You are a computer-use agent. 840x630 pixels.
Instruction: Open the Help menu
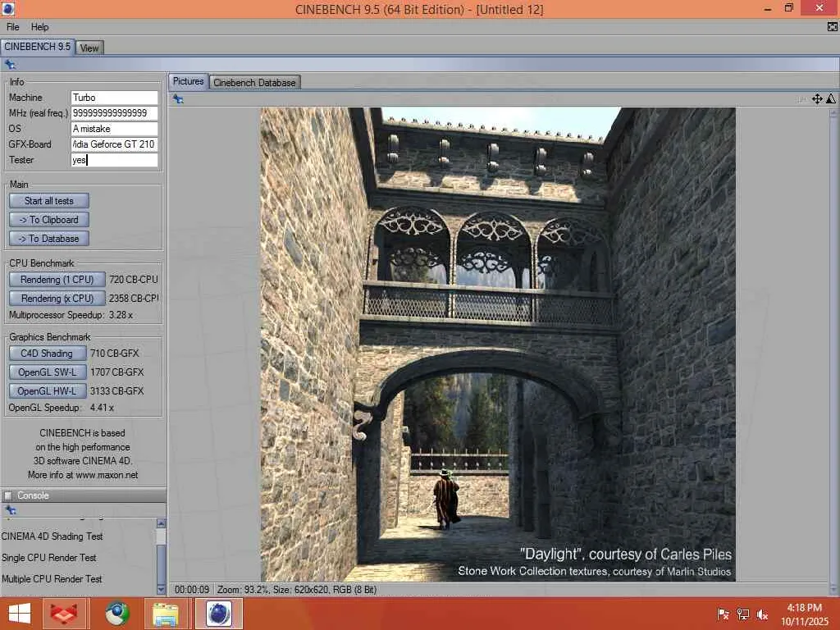click(39, 27)
